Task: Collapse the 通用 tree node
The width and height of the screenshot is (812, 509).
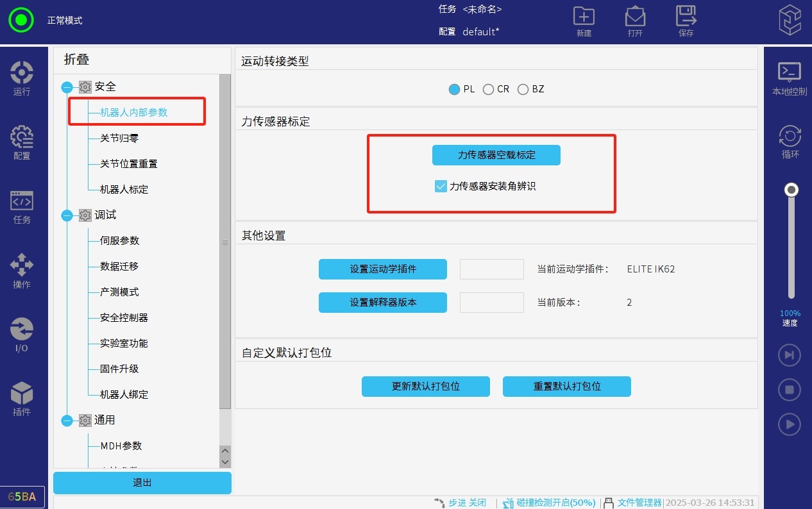Action: (67, 421)
